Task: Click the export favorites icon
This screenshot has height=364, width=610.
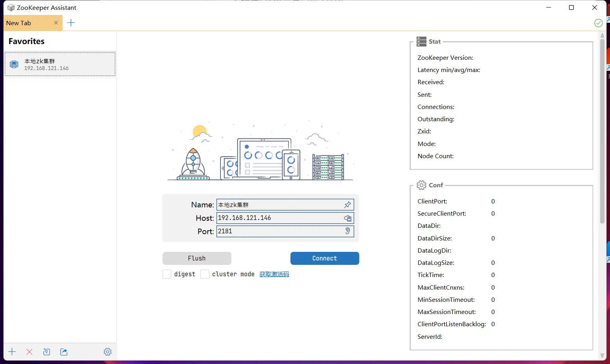Action: tap(64, 352)
